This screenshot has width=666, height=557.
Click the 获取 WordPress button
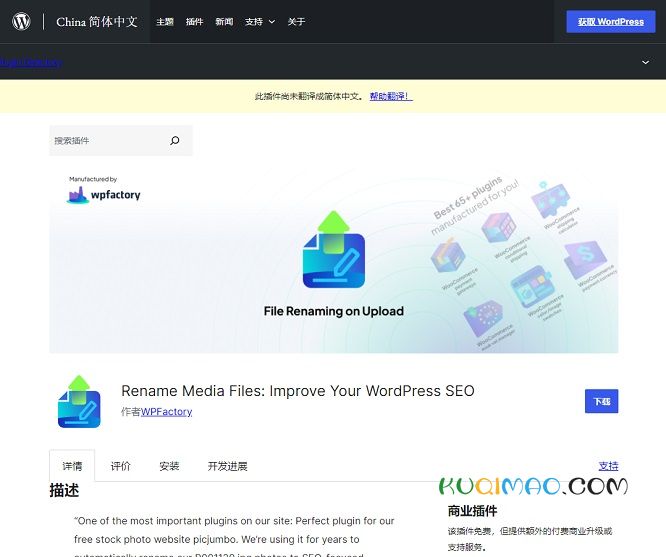pos(610,22)
